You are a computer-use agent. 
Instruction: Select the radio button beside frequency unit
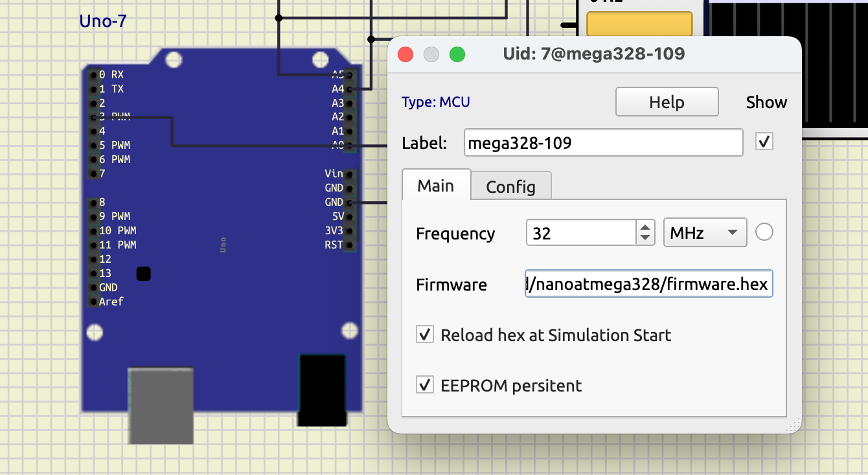(764, 232)
